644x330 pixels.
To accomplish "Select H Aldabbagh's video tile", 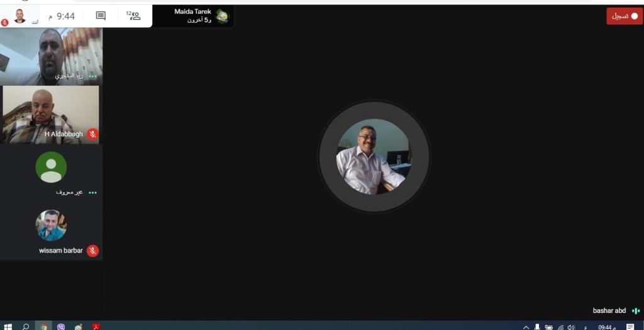I will pos(50,115).
